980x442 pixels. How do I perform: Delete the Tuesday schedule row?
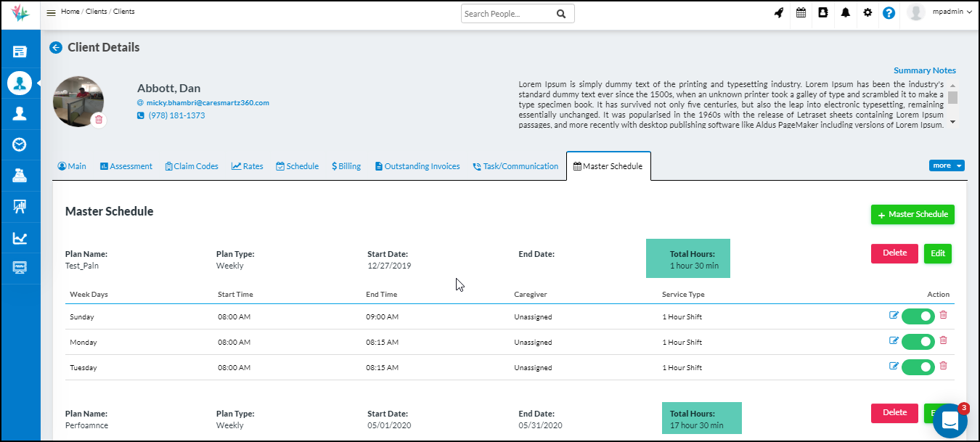(943, 366)
